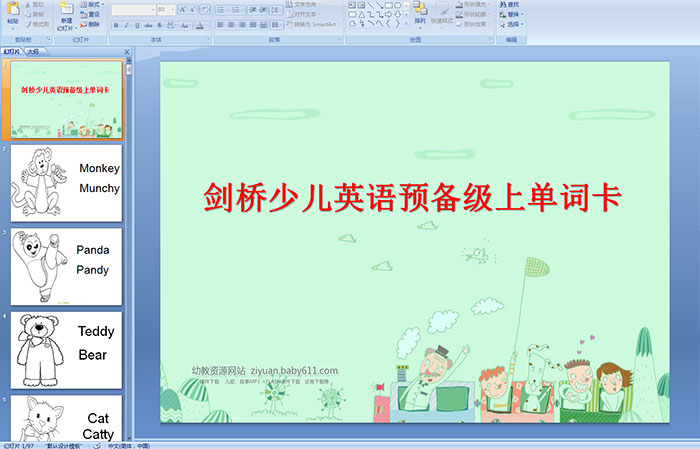Select the arrow line shape
Screen dimensions: 700x449
point(380,5)
